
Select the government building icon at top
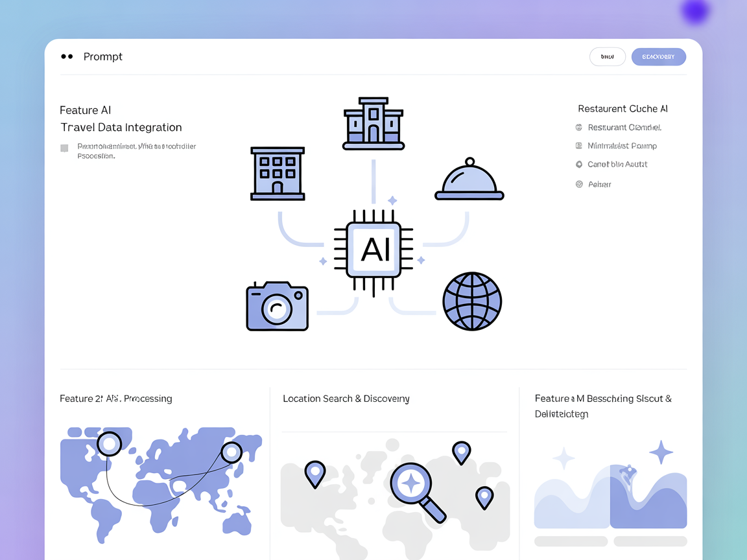[373, 124]
